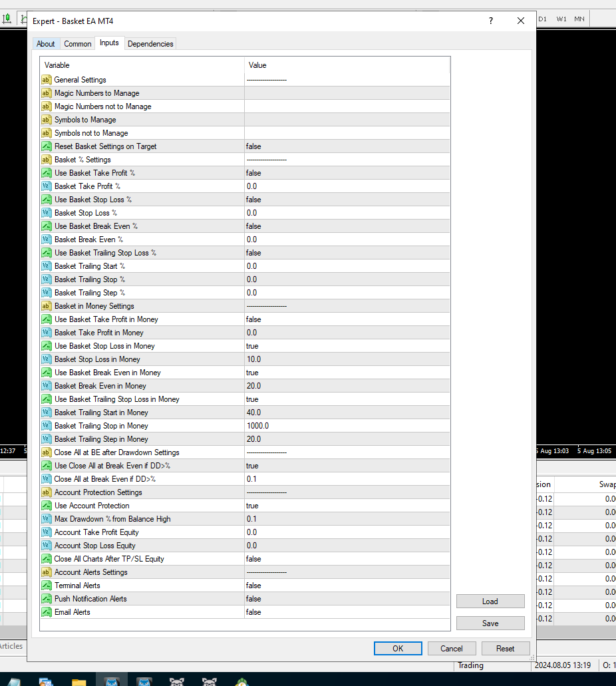Select the Account Stop Loss Equity row label
The height and width of the screenshot is (686, 616).
95,546
